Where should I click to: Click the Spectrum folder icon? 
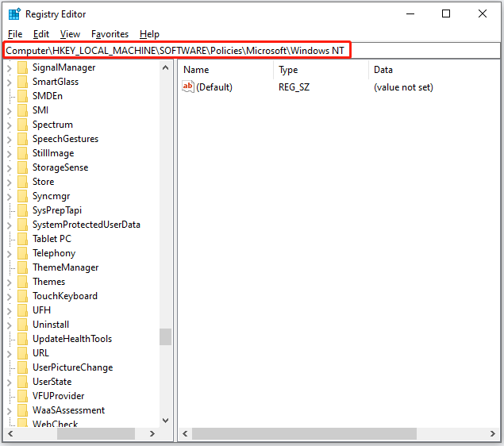22,125
